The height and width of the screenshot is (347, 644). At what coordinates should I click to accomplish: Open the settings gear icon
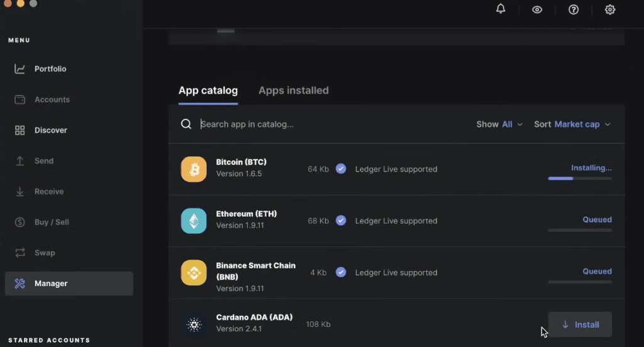(610, 9)
